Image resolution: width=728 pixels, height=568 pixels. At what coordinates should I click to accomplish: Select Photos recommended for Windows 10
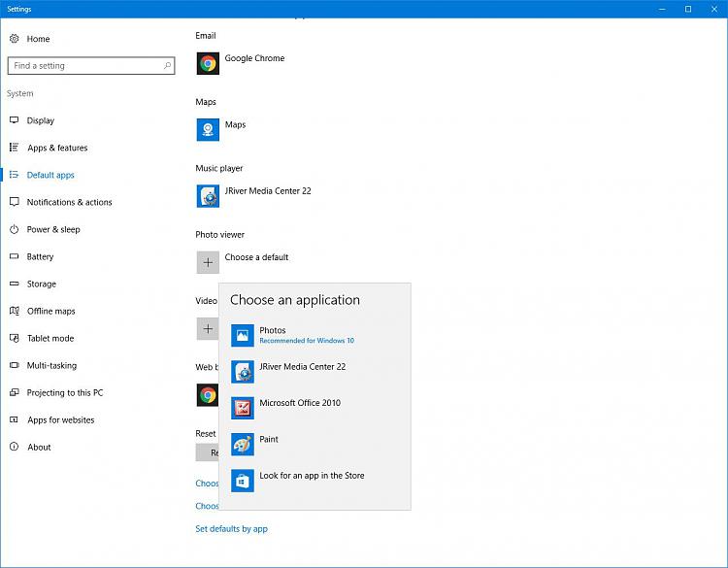tap(314, 335)
